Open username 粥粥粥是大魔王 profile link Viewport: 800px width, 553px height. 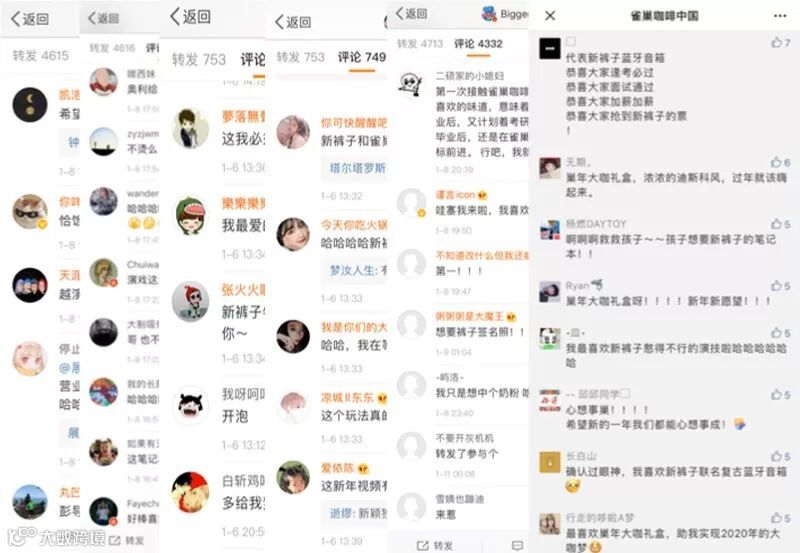[470, 316]
